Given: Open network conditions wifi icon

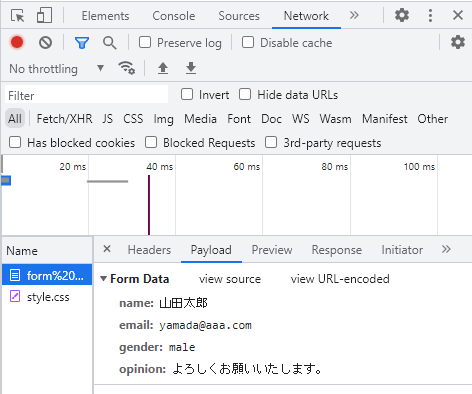Looking at the screenshot, I should point(127,68).
